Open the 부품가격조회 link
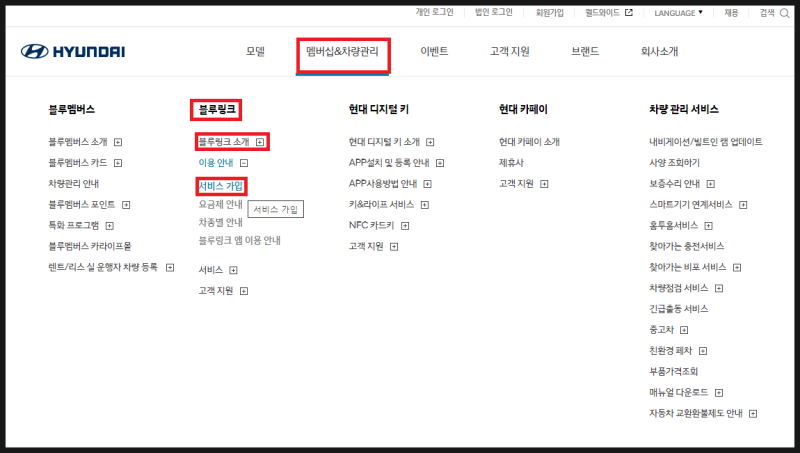 coord(673,371)
